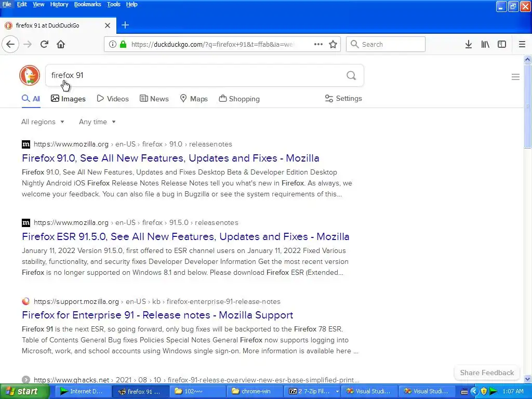
Task: Open Firefox for Enterprise 91 Release notes link
Action: click(x=157, y=315)
